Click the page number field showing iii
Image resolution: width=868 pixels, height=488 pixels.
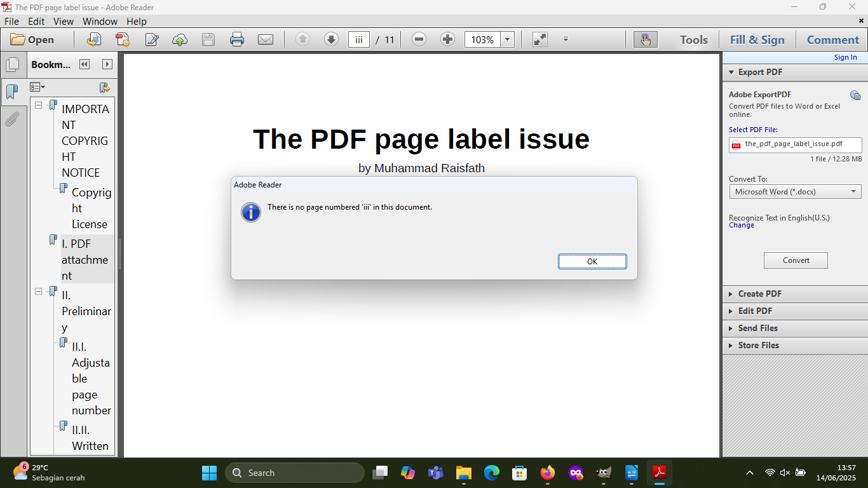(359, 39)
